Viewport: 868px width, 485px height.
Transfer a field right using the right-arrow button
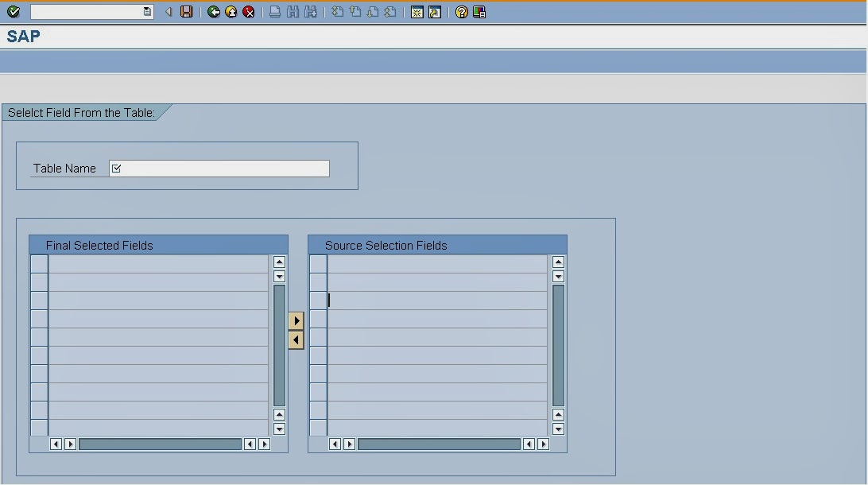click(x=296, y=320)
